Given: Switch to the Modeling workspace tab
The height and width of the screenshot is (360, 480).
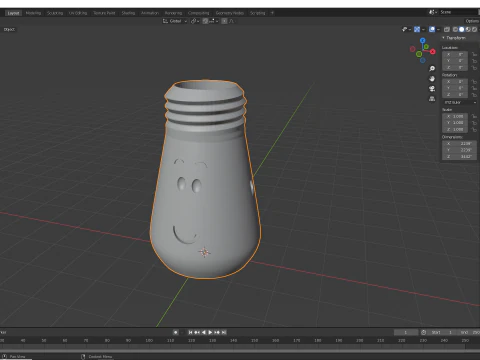Looking at the screenshot, I should (33, 13).
